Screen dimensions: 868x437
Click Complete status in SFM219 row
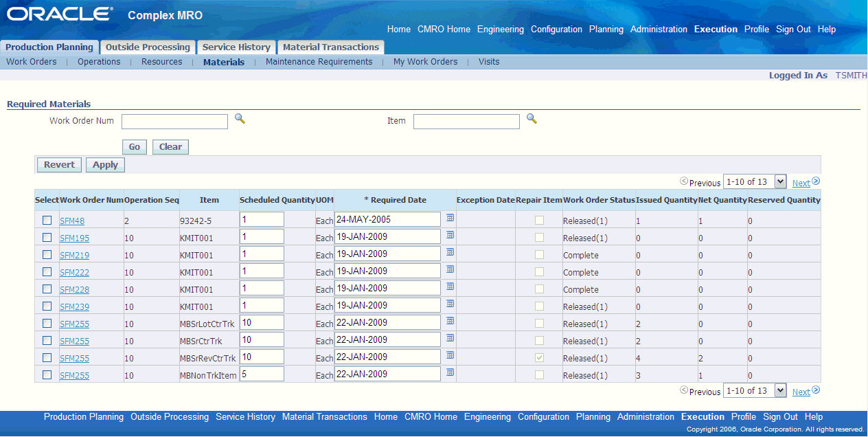[x=581, y=256]
